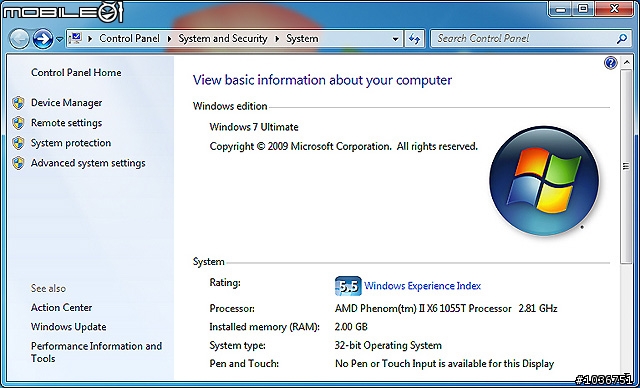The width and height of the screenshot is (640, 388).
Task: Click the vertical scrollbar thumb
Action: coord(626,166)
